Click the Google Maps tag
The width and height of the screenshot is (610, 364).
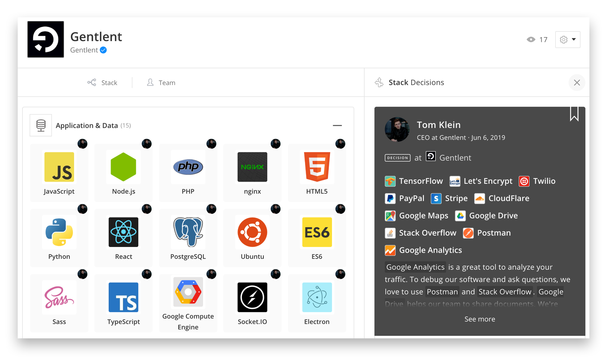(416, 216)
